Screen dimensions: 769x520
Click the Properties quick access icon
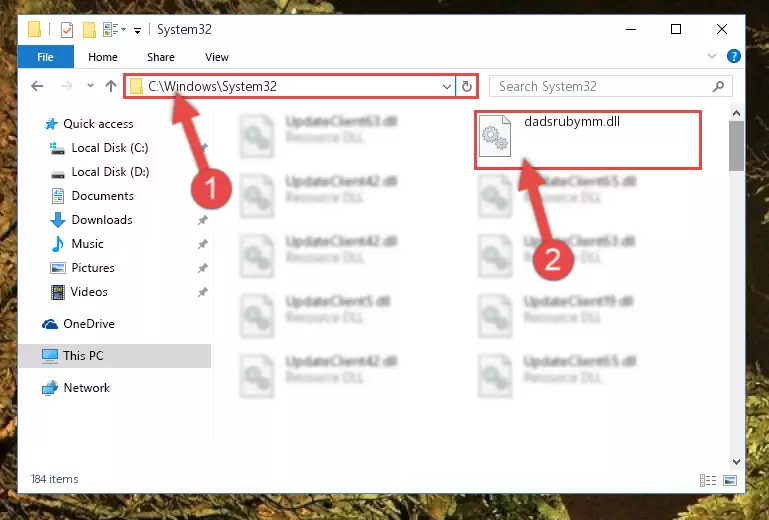click(67, 30)
